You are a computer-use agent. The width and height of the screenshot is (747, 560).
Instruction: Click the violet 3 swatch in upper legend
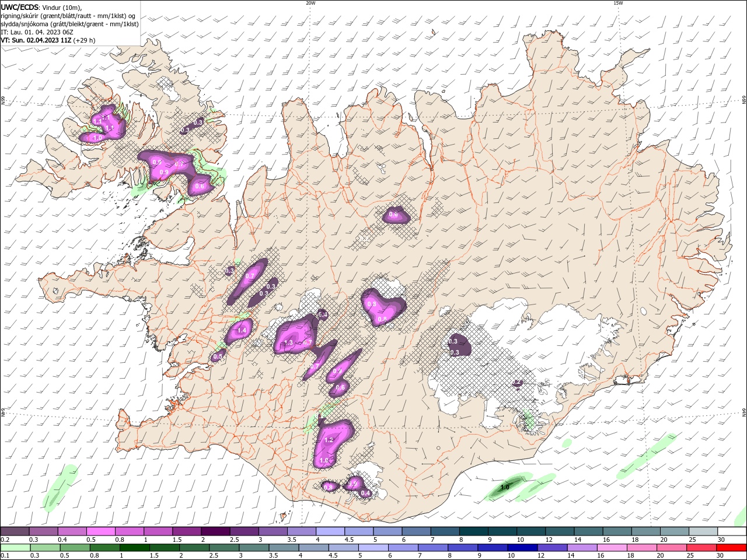tap(273, 531)
